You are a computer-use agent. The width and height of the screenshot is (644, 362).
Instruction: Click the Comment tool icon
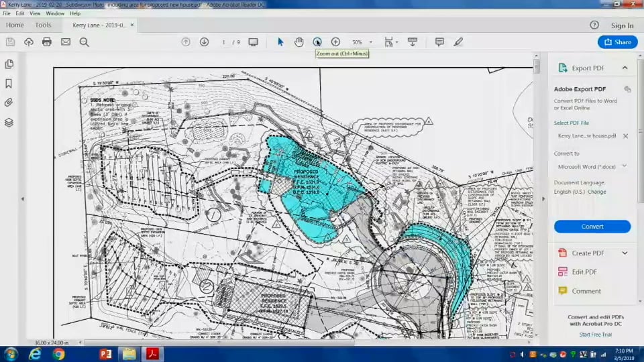[x=563, y=290]
